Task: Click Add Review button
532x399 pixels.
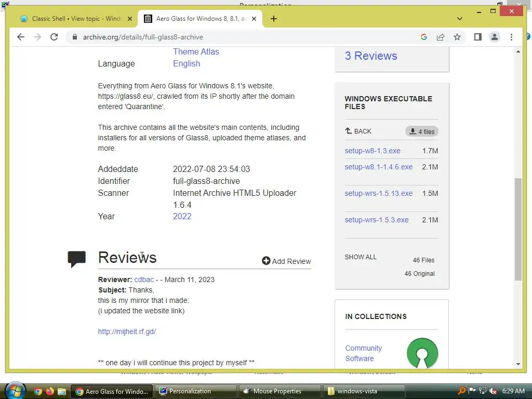Action: pyautogui.click(x=286, y=261)
